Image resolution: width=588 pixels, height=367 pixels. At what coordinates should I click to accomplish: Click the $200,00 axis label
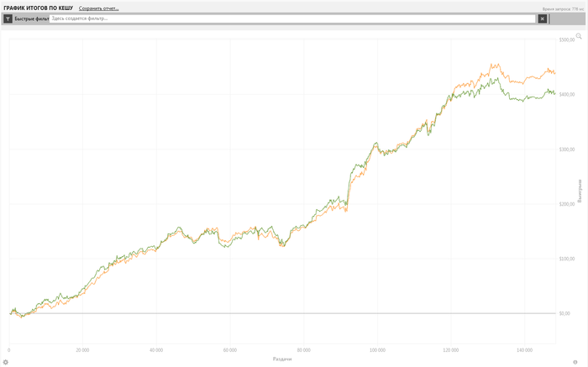coord(567,204)
